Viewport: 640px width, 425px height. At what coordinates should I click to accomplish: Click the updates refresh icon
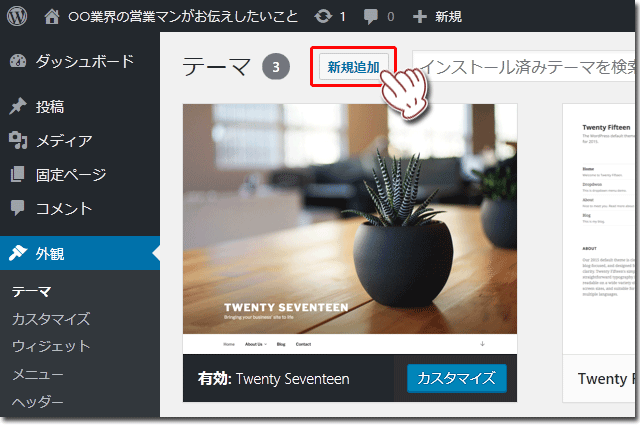323,16
